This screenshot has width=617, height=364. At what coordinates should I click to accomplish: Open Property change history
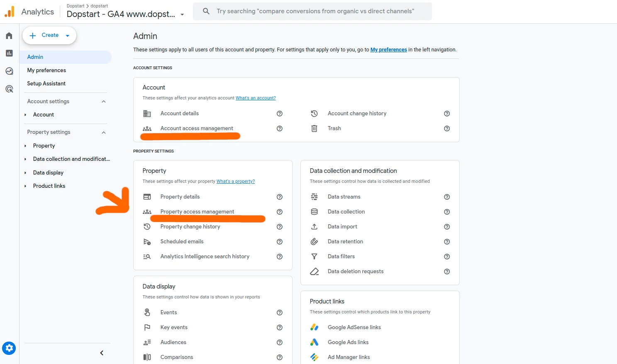(x=190, y=227)
